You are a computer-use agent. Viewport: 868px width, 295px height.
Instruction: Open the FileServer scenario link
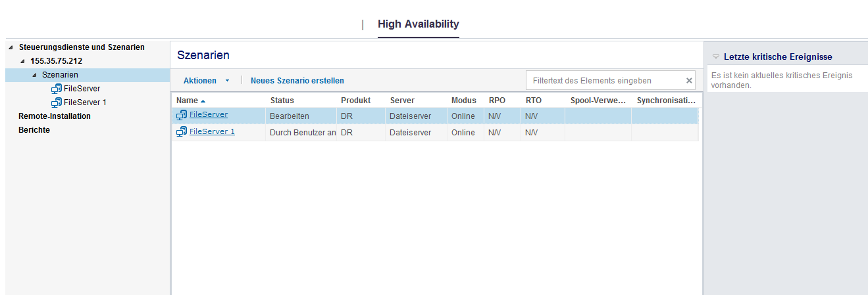tap(209, 115)
